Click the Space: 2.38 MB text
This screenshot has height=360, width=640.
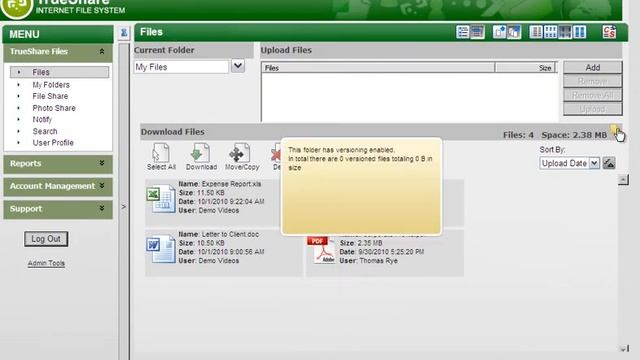[574, 135]
